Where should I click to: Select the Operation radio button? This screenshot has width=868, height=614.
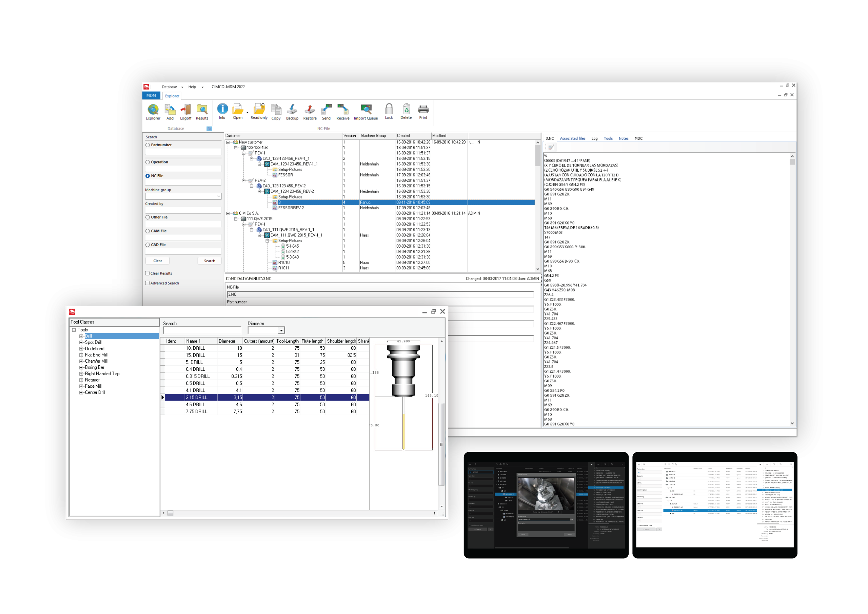[x=148, y=162]
